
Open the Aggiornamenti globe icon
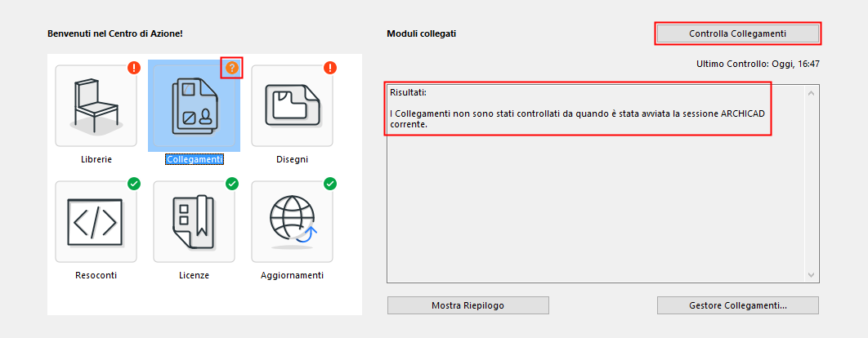pyautogui.click(x=292, y=221)
